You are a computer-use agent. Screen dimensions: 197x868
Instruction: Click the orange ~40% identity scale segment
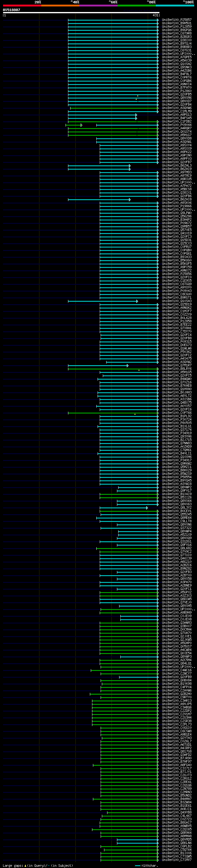(60, 6)
